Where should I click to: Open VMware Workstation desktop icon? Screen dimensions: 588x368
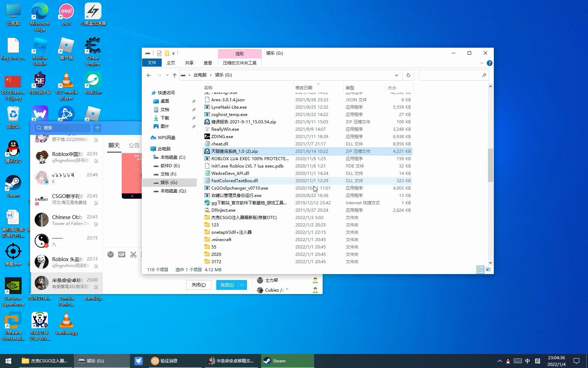13,326
